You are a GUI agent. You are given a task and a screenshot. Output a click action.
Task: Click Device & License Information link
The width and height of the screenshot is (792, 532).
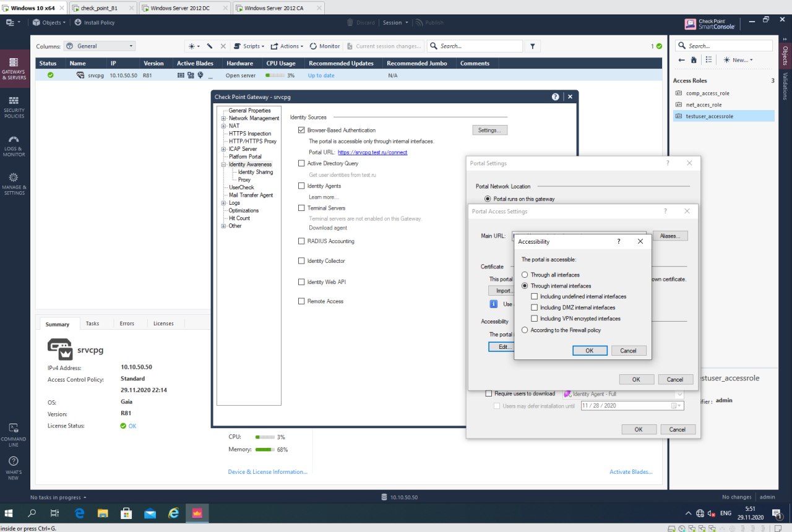pos(267,471)
